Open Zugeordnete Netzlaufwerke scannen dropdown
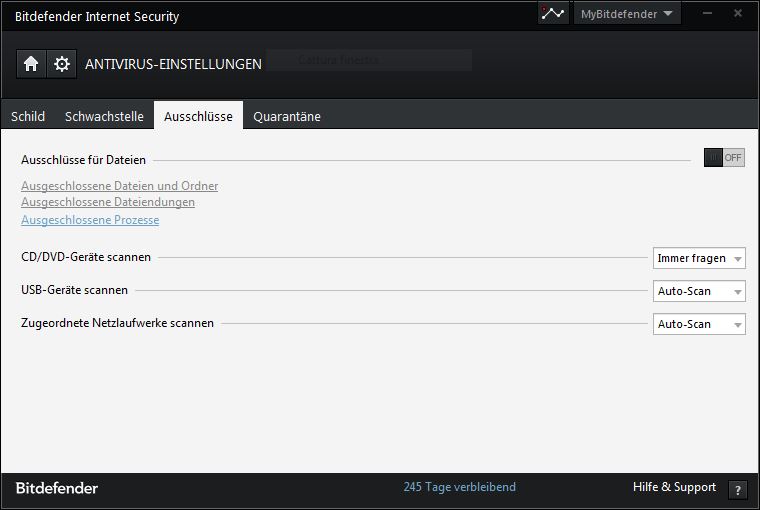Image resolution: width=760 pixels, height=510 pixels. (x=699, y=324)
